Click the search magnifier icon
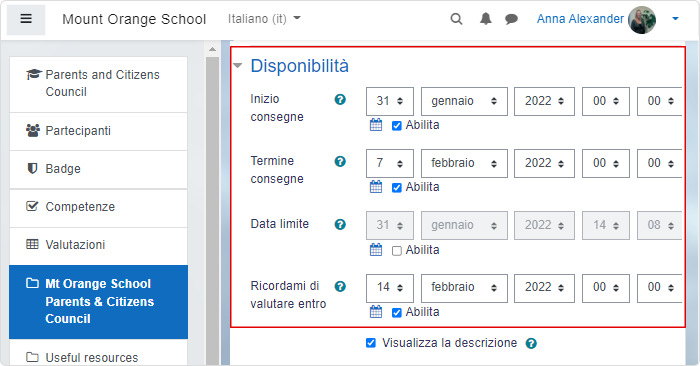Viewport: 700px width, 366px height. point(456,19)
